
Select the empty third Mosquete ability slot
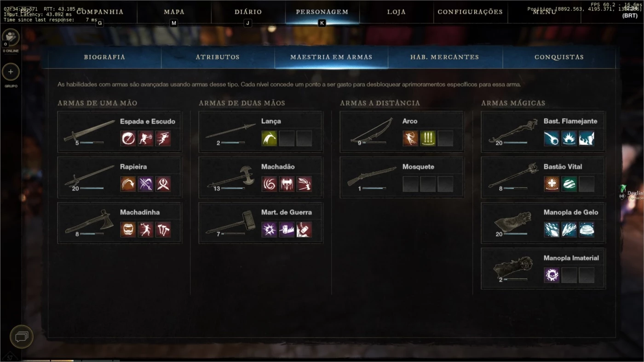coord(445,184)
